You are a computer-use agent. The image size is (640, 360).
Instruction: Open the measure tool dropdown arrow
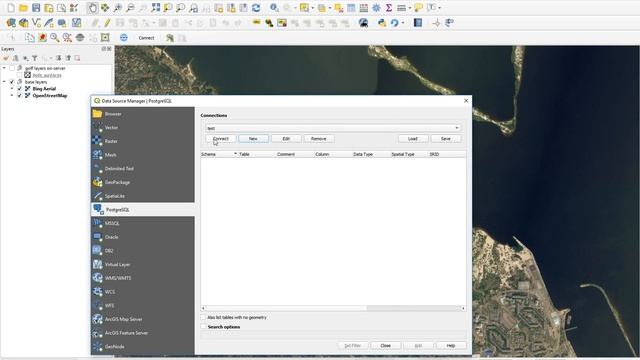tap(410, 8)
